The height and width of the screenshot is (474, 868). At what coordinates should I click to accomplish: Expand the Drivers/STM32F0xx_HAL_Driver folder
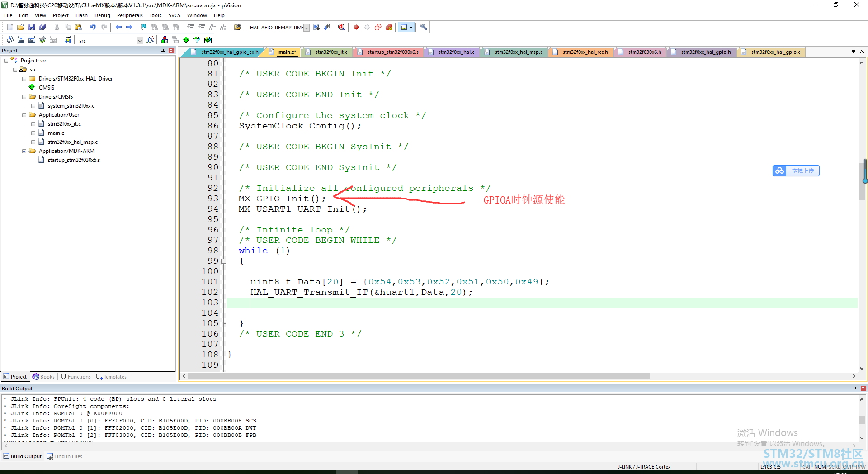[x=24, y=79]
